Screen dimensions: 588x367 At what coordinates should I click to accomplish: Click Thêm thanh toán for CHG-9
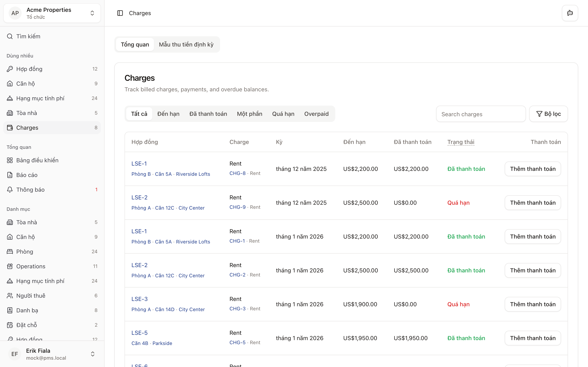click(x=533, y=203)
